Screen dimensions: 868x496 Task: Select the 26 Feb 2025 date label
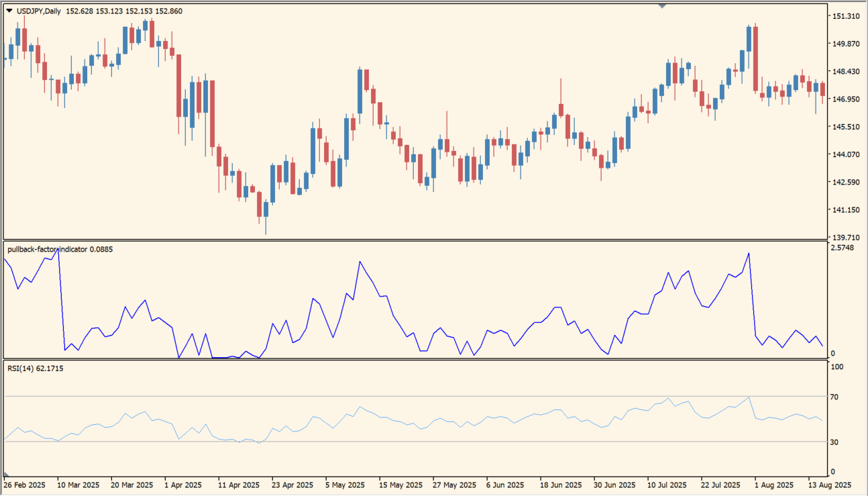tap(25, 484)
